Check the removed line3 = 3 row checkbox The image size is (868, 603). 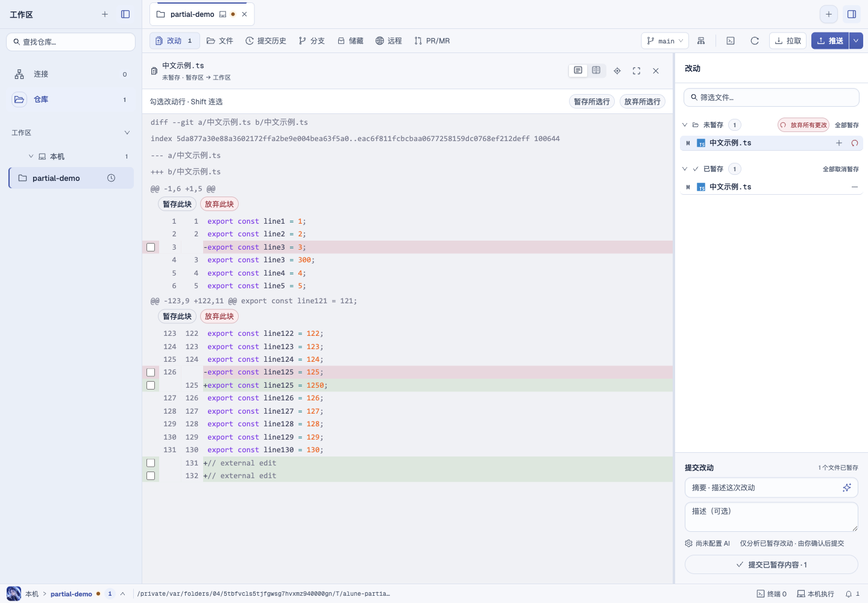click(151, 247)
